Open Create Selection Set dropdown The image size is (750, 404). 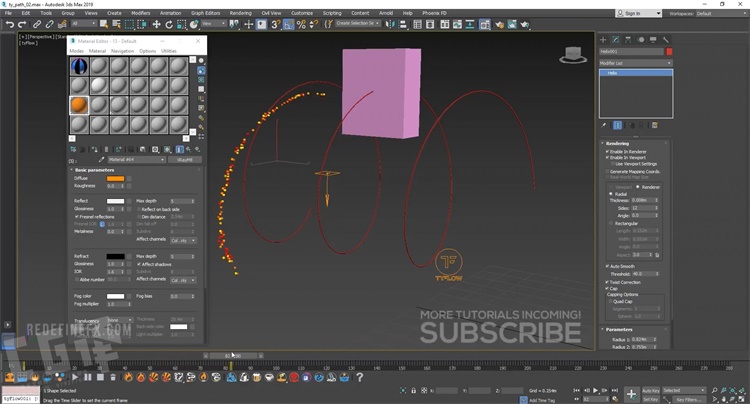tap(358, 23)
